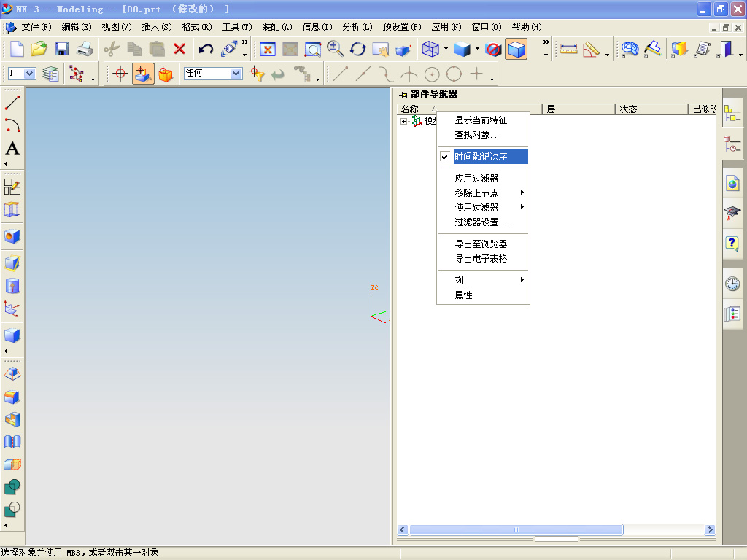Click the Subtract boolean icon
747x560 pixels.
pyautogui.click(x=12, y=510)
